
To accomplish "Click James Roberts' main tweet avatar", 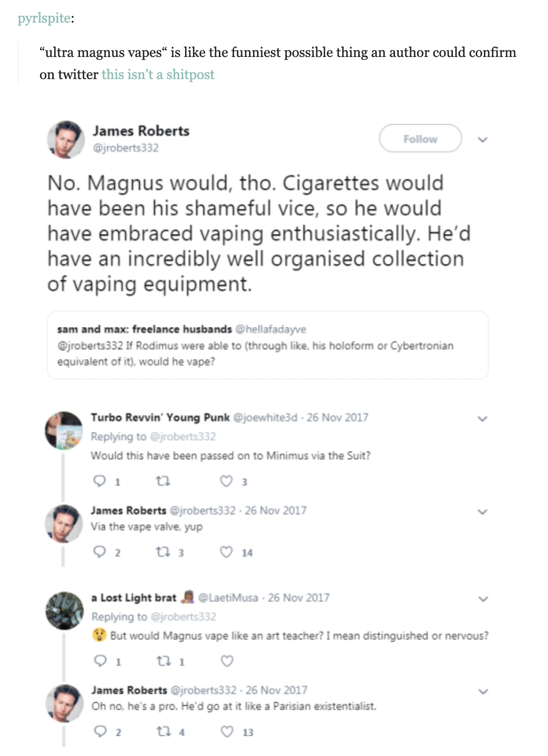I will coord(65,139).
